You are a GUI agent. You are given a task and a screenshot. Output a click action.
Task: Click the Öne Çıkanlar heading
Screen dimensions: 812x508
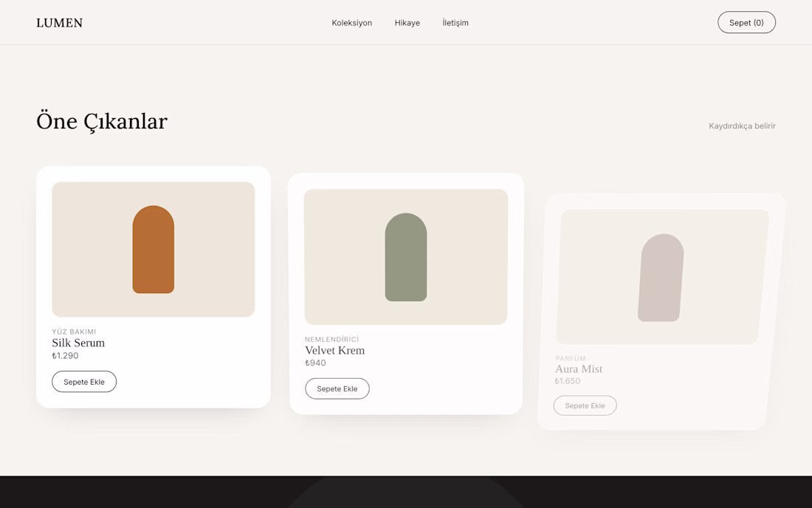(x=102, y=121)
